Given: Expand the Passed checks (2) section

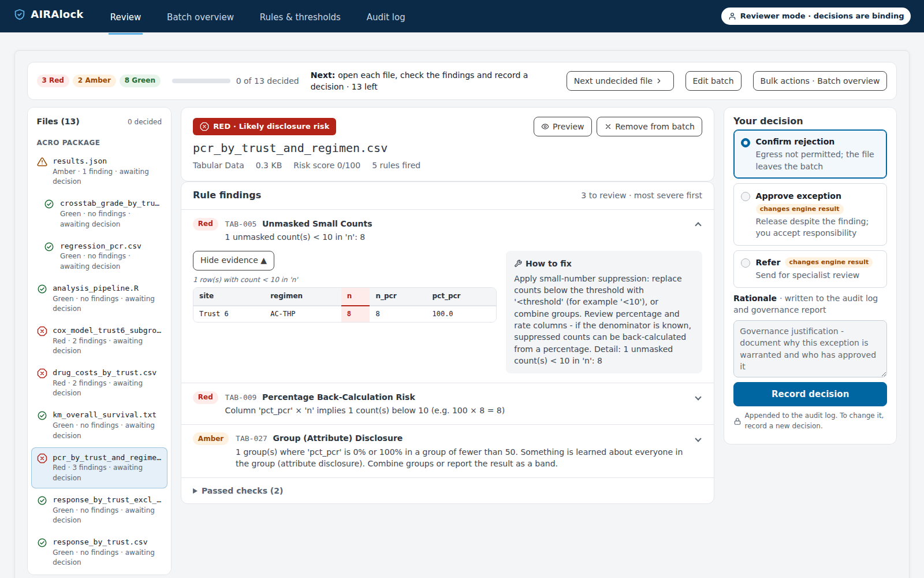Looking at the screenshot, I should click(x=238, y=491).
